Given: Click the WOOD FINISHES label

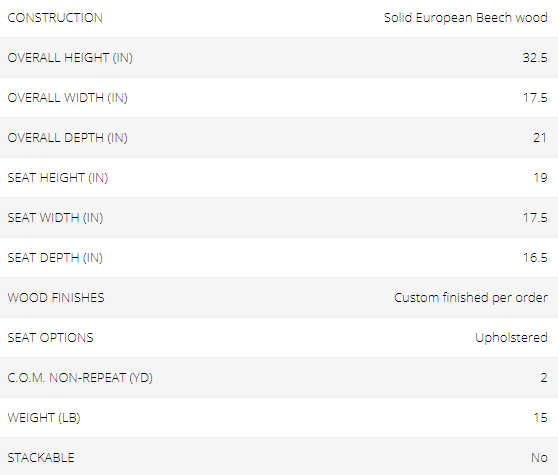Looking at the screenshot, I should click(56, 297).
